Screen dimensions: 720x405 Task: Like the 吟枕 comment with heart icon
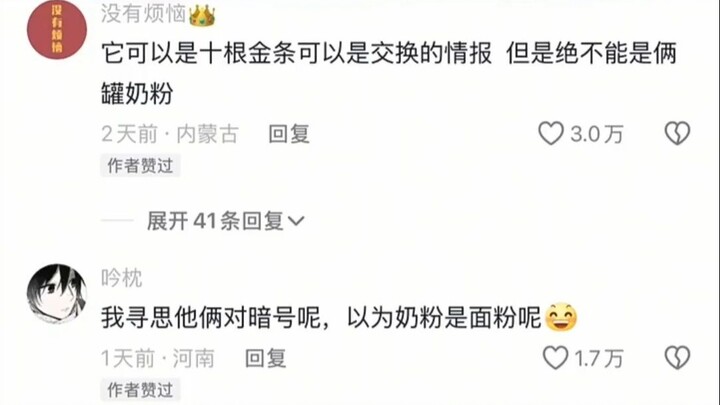click(556, 357)
